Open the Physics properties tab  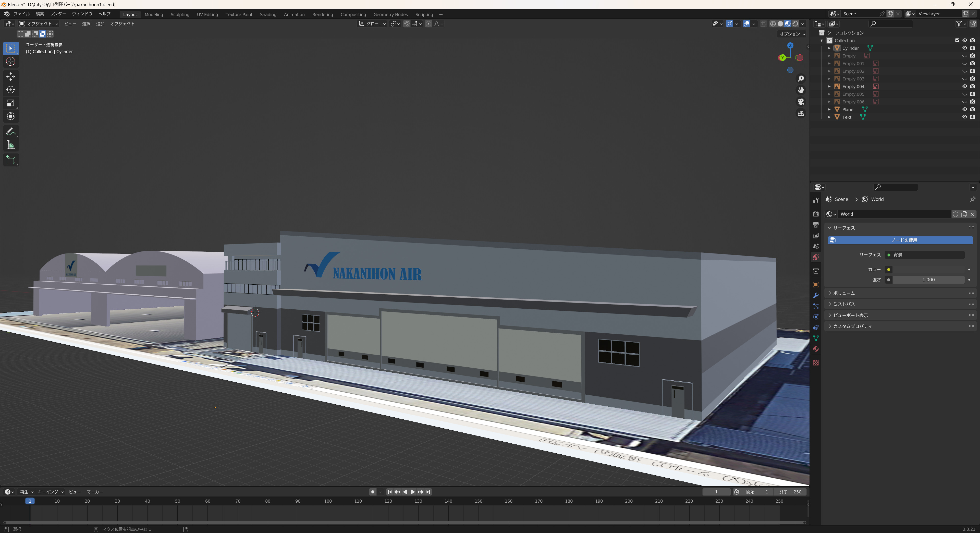tap(816, 317)
